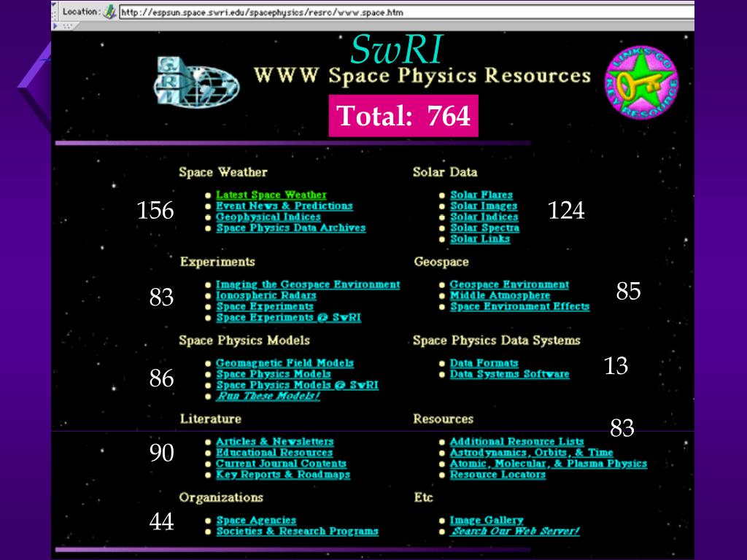Viewport: 747px width, 560px height.
Task: Click Run These Models! link
Action: click(x=268, y=396)
